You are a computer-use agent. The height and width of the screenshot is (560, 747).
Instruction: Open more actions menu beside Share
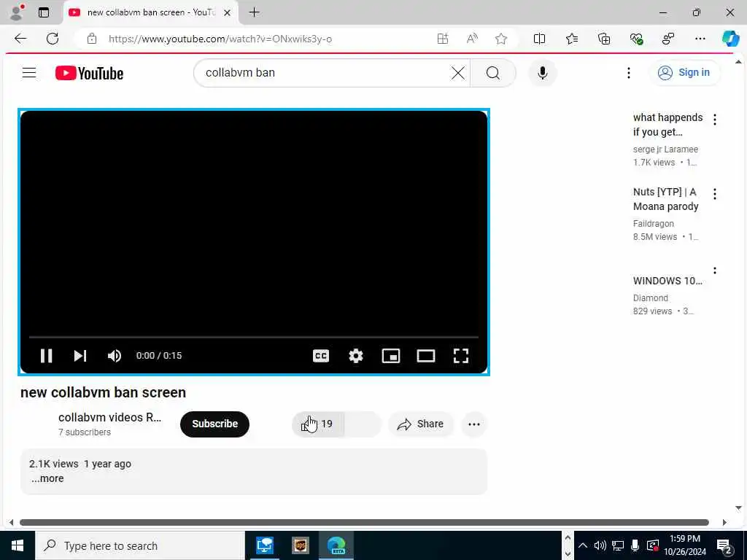[x=473, y=424]
